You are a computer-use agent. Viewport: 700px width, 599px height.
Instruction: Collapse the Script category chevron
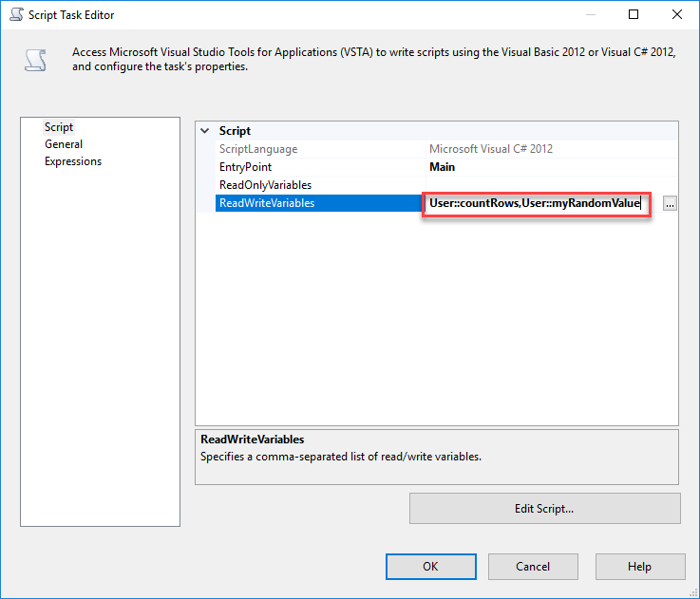click(205, 131)
